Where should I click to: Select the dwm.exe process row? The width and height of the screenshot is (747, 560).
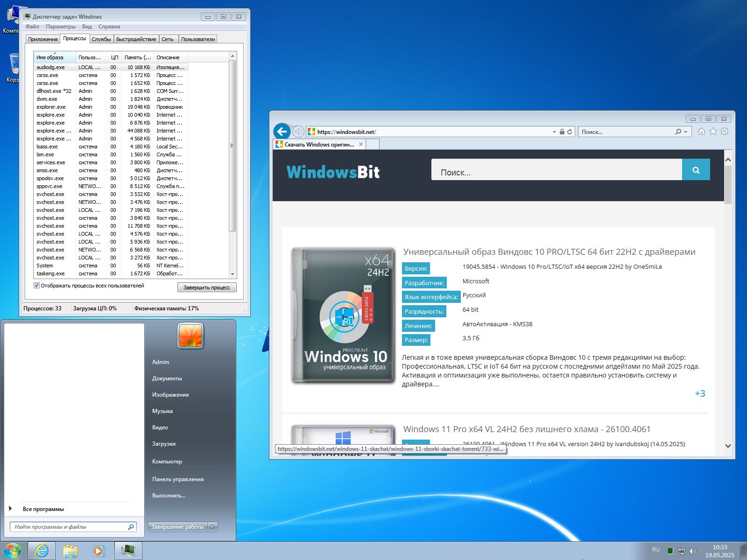coord(112,99)
